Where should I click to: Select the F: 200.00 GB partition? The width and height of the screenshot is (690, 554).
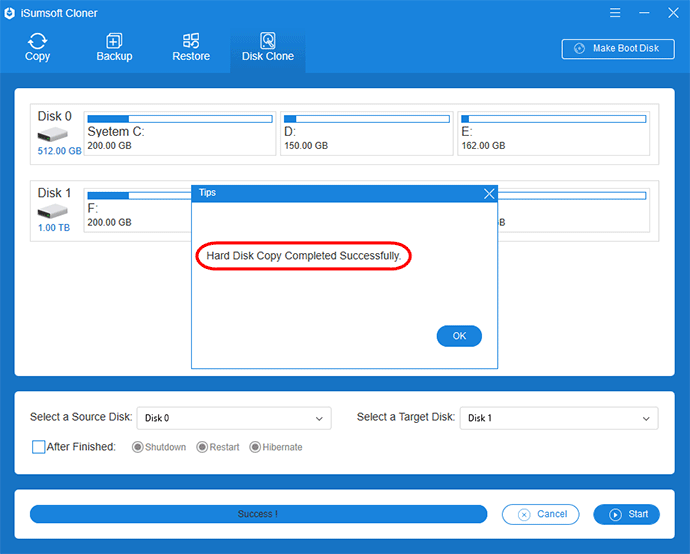(138, 210)
